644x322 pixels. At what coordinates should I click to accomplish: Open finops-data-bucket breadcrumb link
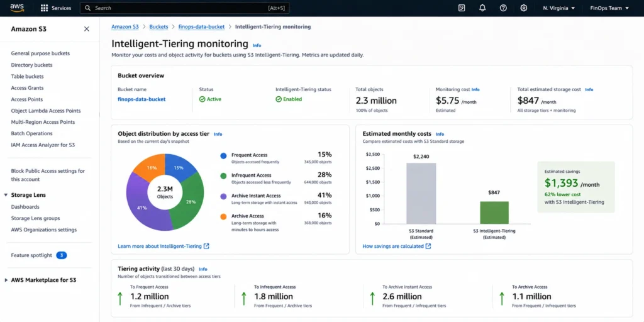click(201, 26)
